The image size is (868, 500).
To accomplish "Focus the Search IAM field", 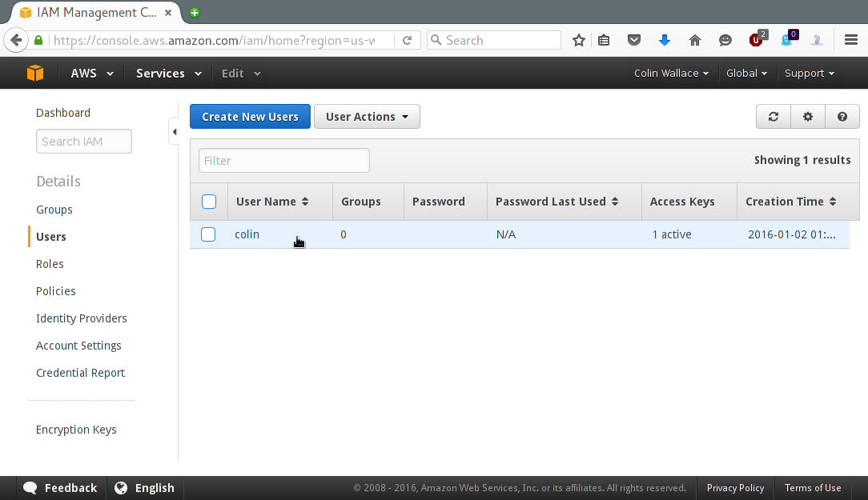I will coord(84,141).
